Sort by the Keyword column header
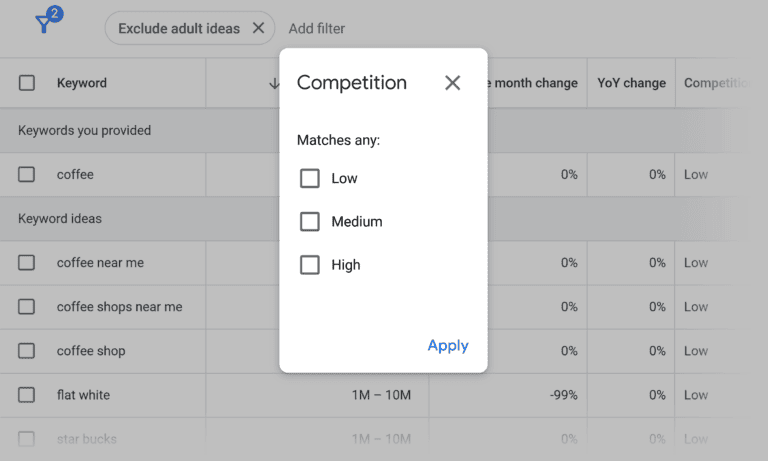The image size is (768, 461). [82, 83]
